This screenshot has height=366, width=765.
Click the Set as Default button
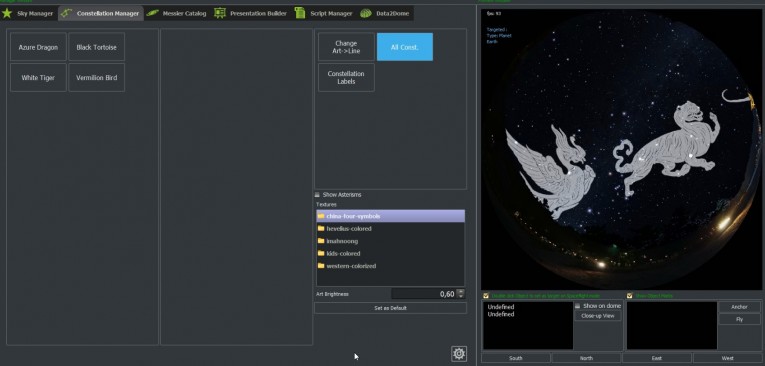pos(390,308)
